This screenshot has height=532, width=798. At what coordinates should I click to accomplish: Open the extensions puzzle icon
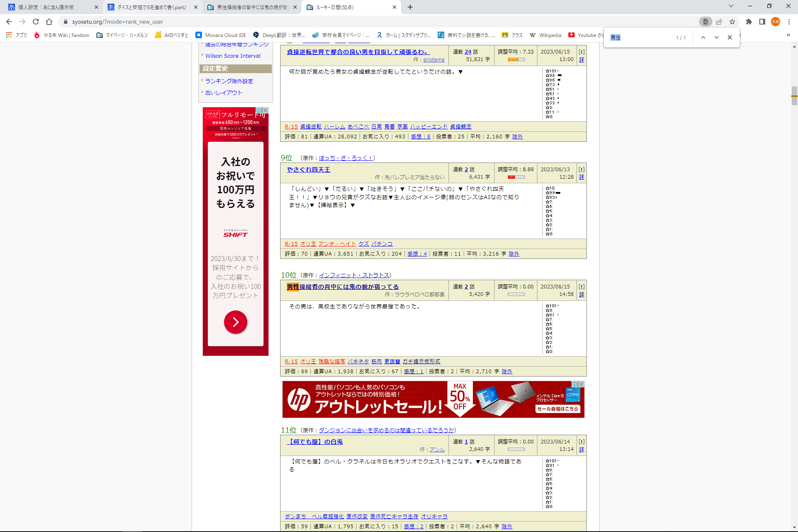(x=749, y=22)
